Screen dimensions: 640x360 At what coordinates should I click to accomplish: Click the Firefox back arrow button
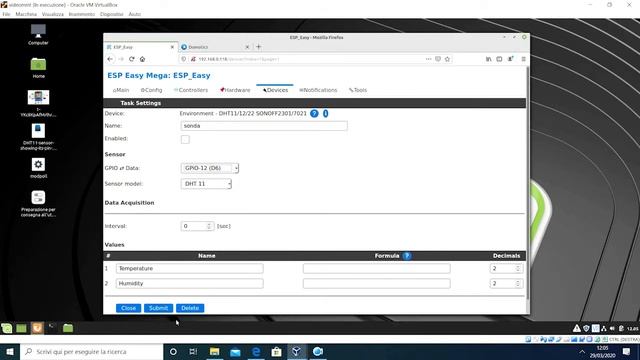click(110, 59)
